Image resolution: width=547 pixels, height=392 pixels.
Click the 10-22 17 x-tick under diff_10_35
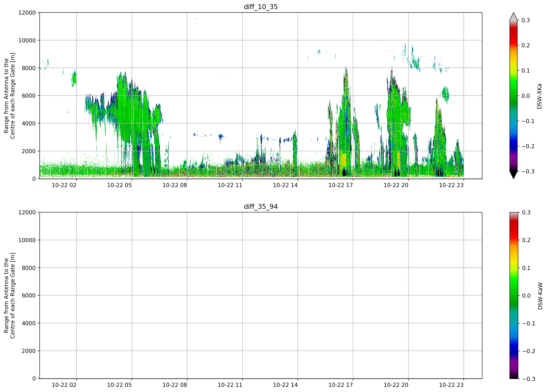pos(341,185)
